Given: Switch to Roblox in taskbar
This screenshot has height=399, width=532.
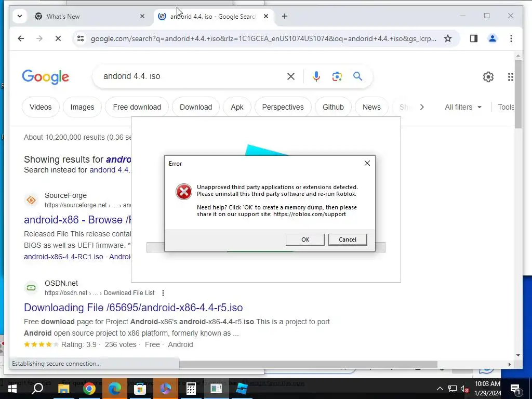Looking at the screenshot, I should [x=242, y=389].
